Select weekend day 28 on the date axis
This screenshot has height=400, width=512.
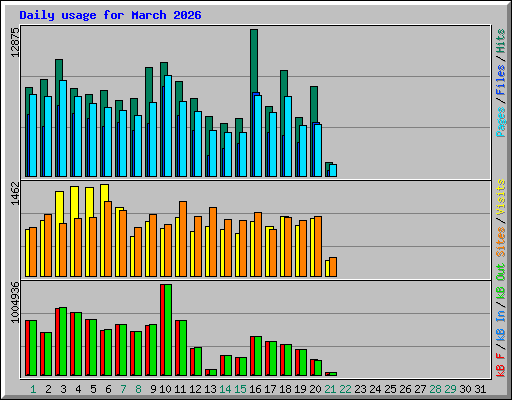[x=435, y=389]
